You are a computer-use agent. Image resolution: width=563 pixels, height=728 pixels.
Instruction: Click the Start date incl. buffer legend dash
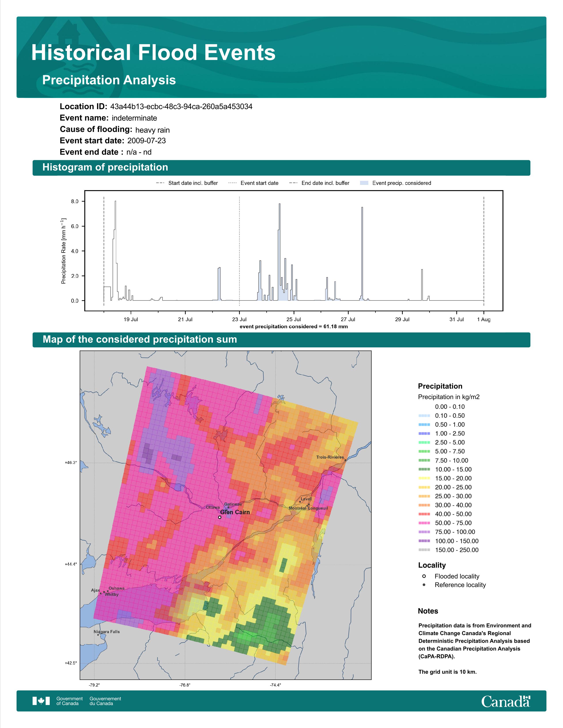[x=160, y=183]
